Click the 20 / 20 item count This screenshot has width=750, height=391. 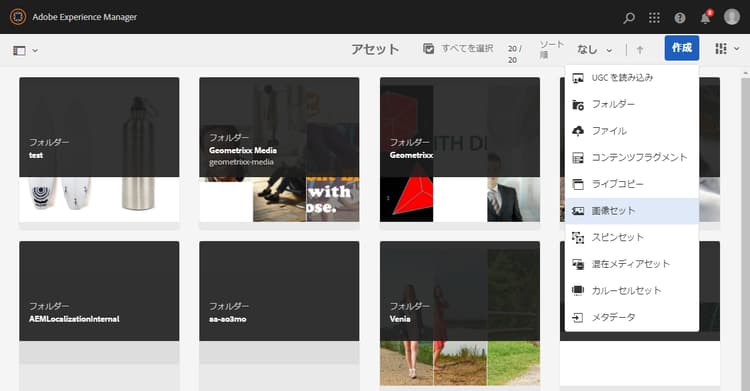pos(514,54)
